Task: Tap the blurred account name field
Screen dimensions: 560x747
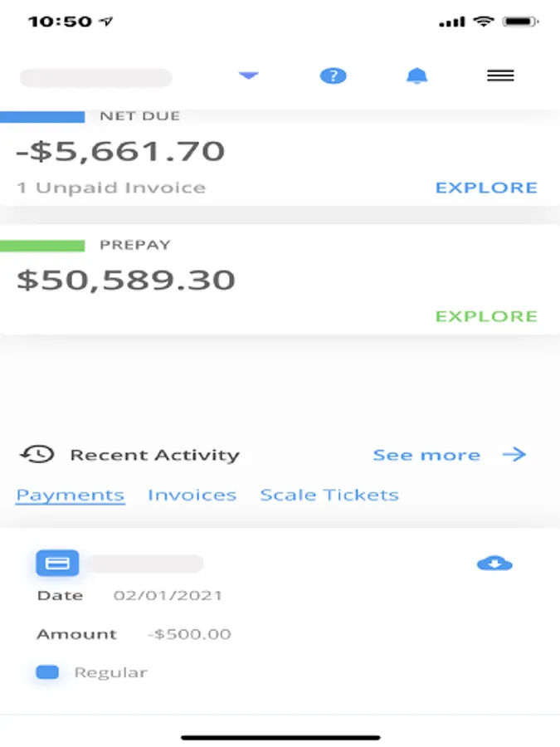Action: pos(95,78)
